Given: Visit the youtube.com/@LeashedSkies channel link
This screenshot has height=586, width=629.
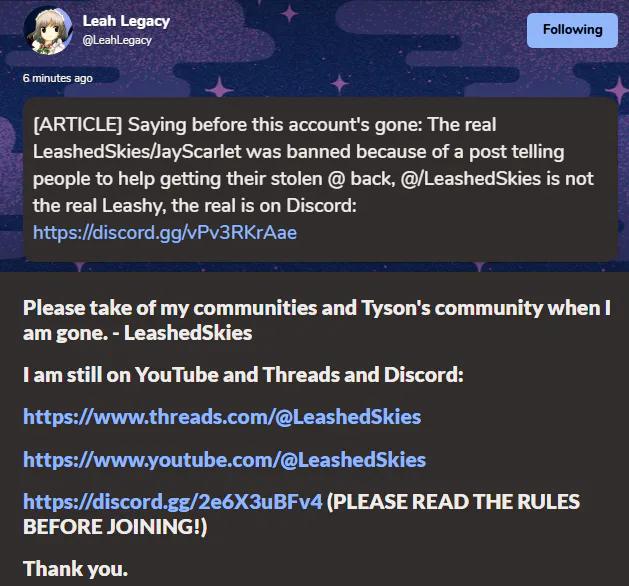Looking at the screenshot, I should tap(224, 460).
